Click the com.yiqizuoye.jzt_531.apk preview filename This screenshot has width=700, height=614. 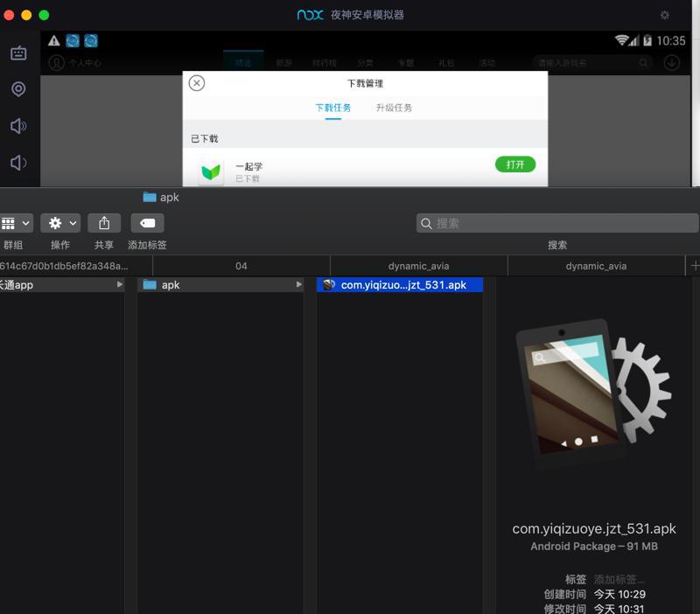594,529
